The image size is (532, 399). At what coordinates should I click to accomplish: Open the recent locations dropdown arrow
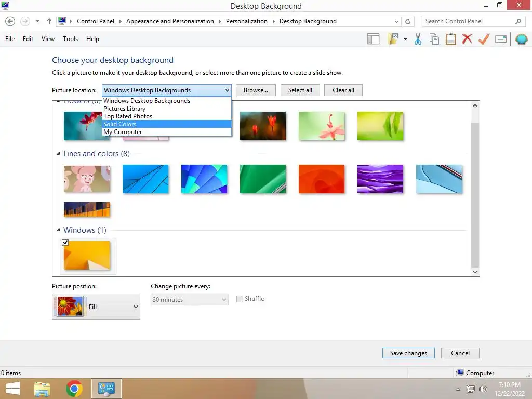[37, 21]
